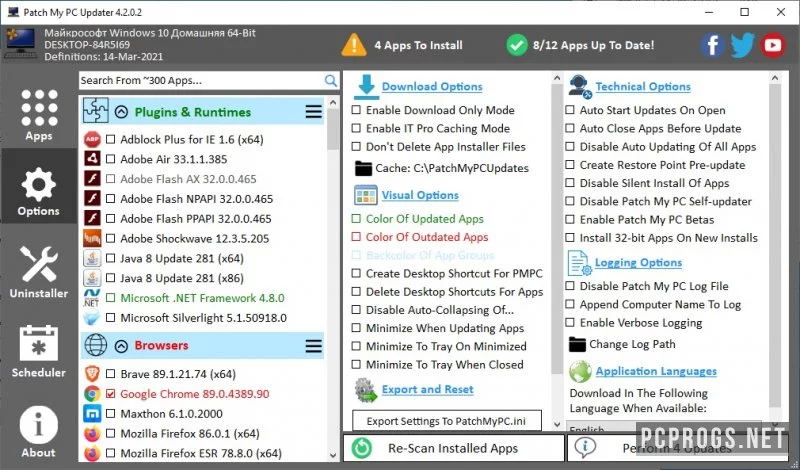The height and width of the screenshot is (470, 800).
Task: Click the Export and Reset gear icon
Action: coord(366,390)
